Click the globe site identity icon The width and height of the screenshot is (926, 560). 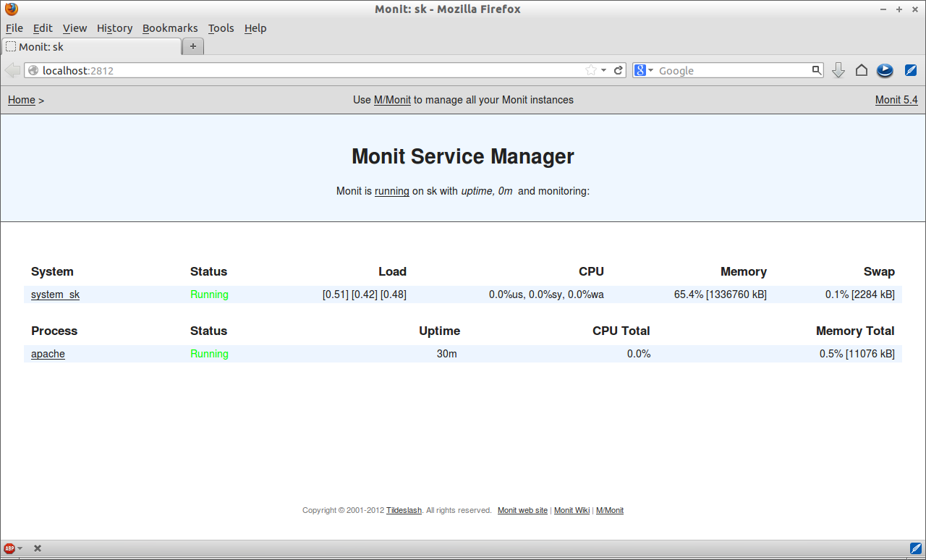pos(33,70)
